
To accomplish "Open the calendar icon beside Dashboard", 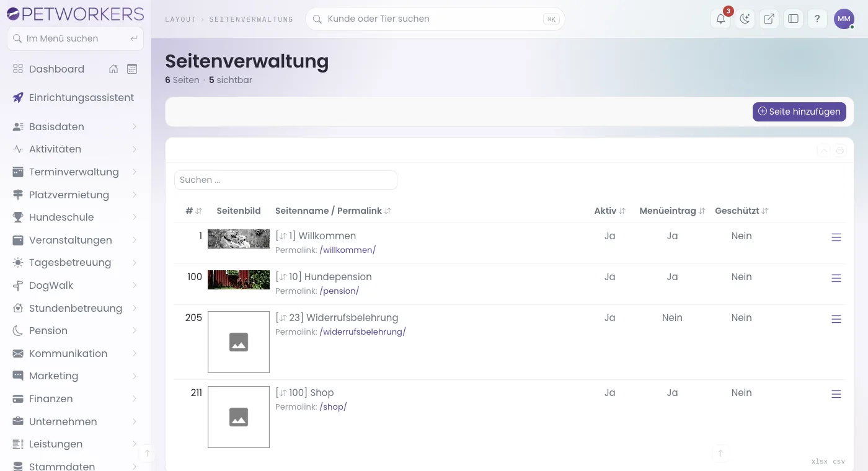I will pyautogui.click(x=132, y=69).
